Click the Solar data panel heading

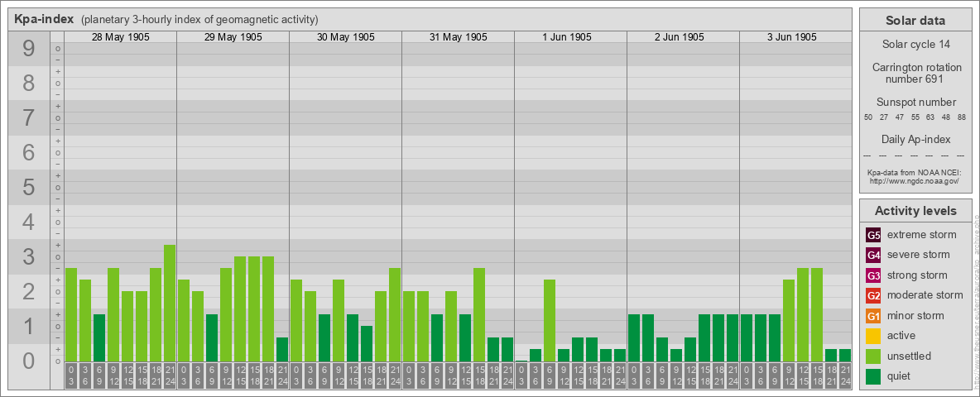pyautogui.click(x=915, y=21)
